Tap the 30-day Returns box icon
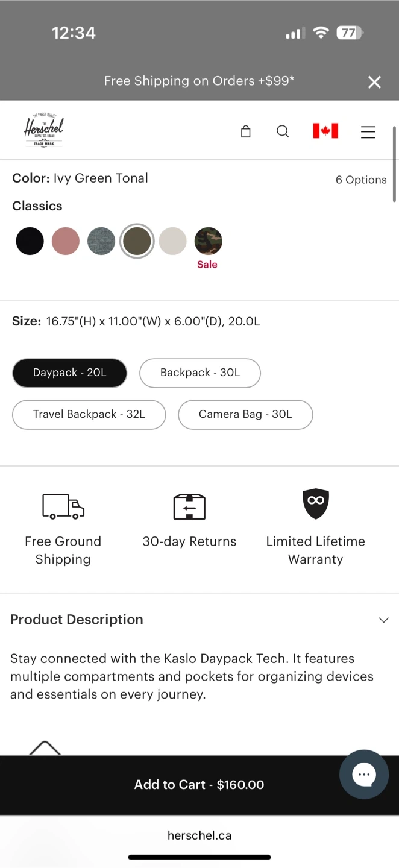 pyautogui.click(x=189, y=506)
